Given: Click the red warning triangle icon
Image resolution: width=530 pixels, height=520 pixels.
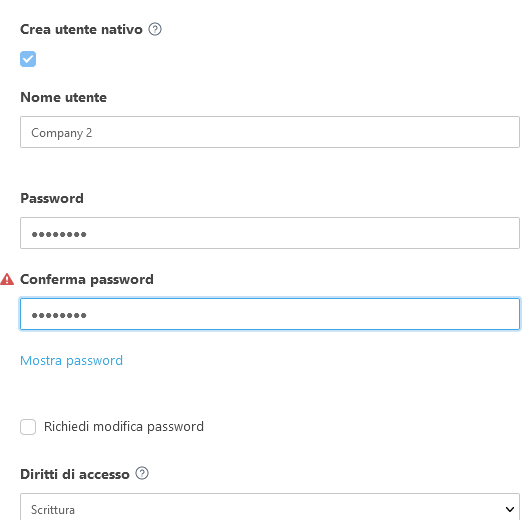Looking at the screenshot, I should pos(7,279).
